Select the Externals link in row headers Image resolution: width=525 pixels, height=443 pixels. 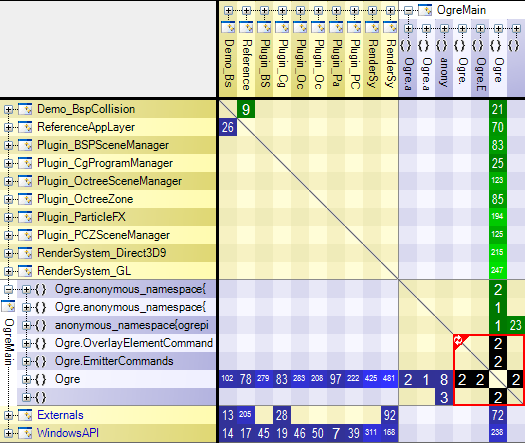60,415
